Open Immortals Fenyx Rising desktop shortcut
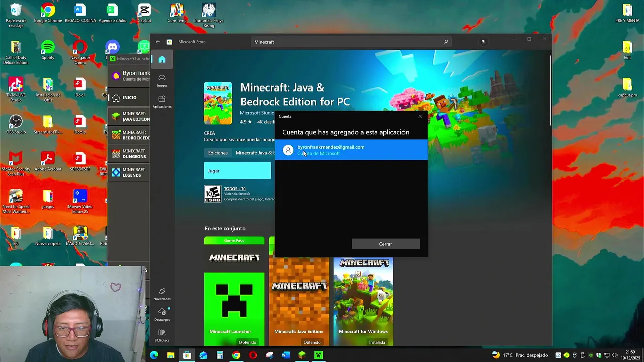 tap(209, 16)
